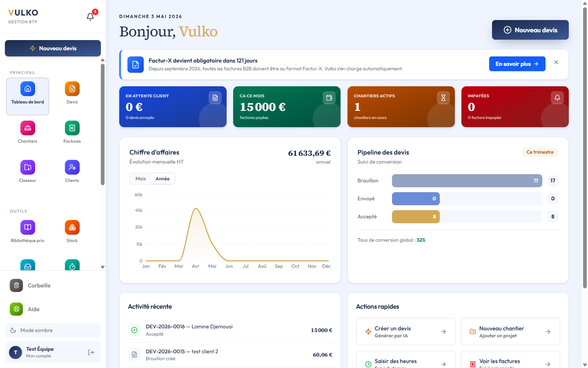Switch chart to Mois view

[140, 179]
